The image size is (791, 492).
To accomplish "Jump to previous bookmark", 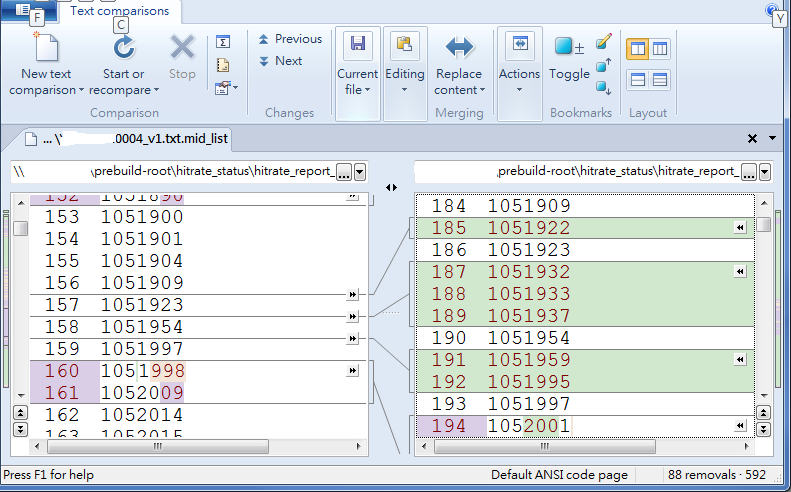I will (604, 65).
